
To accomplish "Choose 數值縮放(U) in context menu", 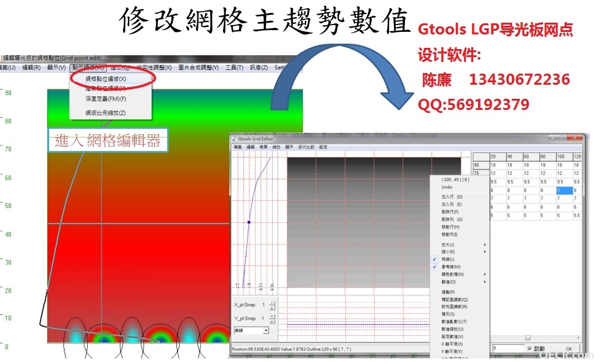I will click(x=452, y=329).
